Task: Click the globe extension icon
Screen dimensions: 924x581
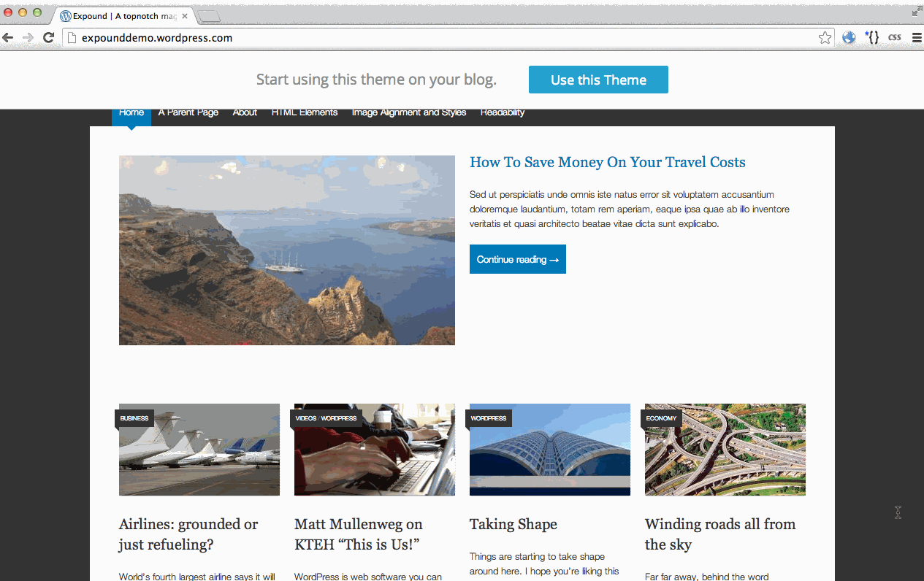Action: (x=849, y=38)
